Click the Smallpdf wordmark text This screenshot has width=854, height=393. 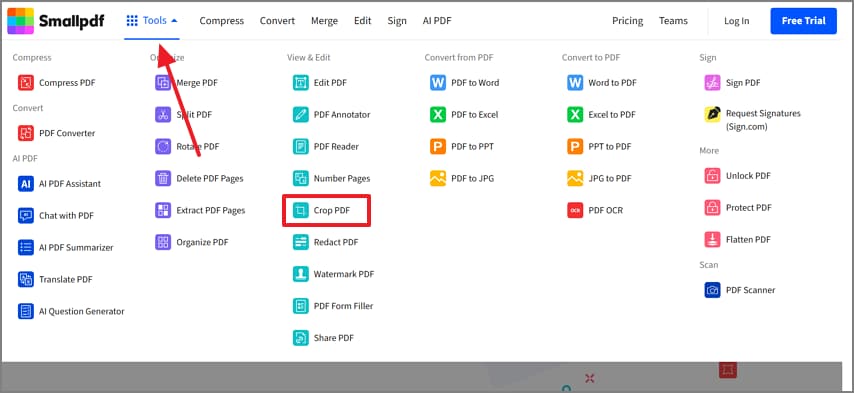click(71, 22)
